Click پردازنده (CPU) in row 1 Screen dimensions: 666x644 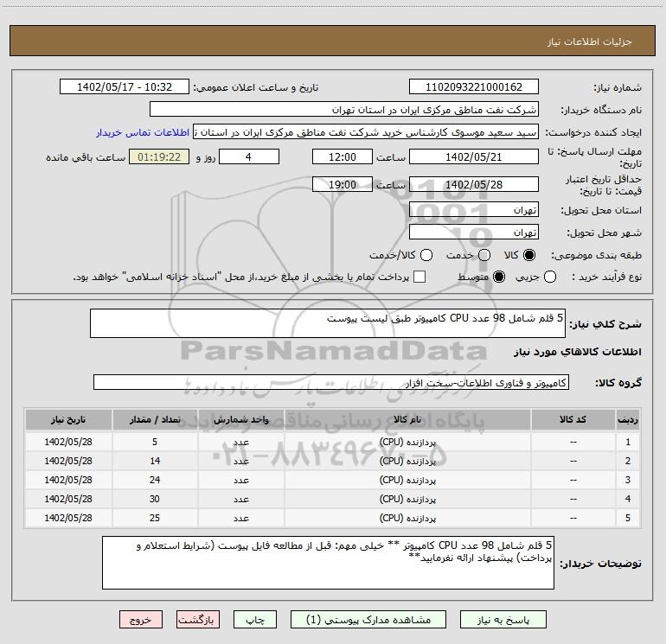click(x=407, y=442)
